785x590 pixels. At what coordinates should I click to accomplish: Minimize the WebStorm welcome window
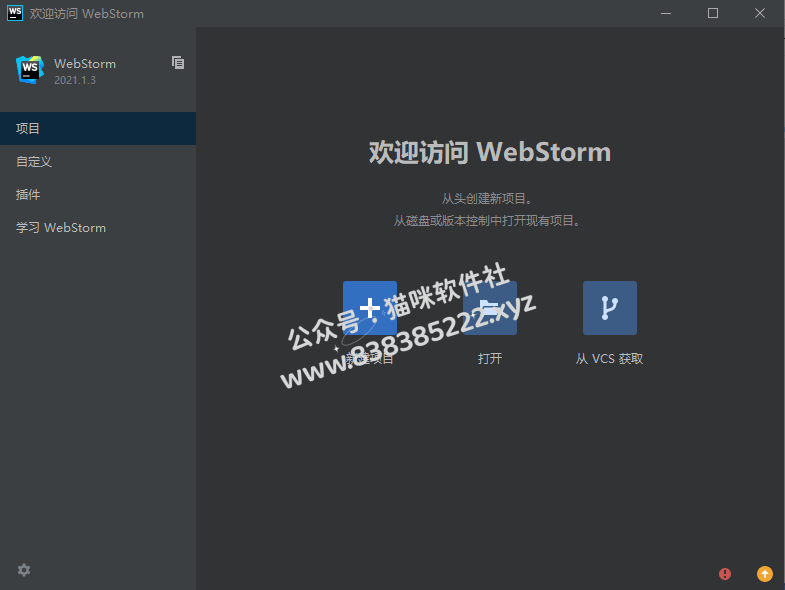pyautogui.click(x=666, y=14)
